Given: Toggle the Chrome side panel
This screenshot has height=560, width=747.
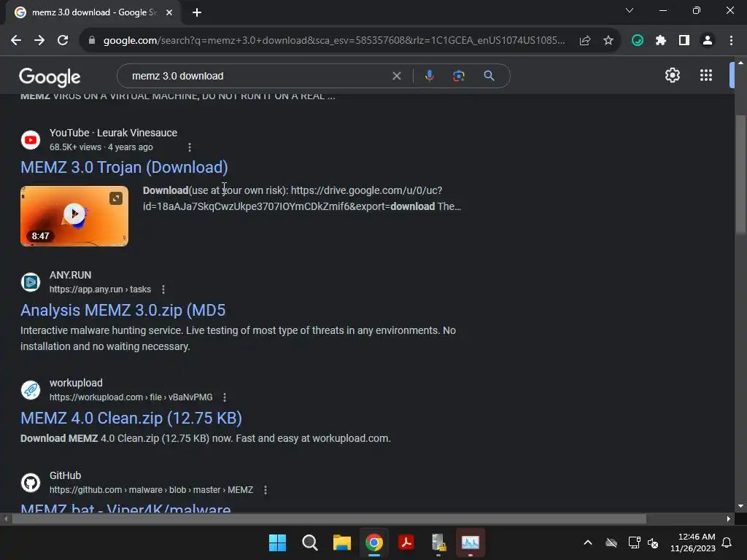Looking at the screenshot, I should click(x=684, y=41).
